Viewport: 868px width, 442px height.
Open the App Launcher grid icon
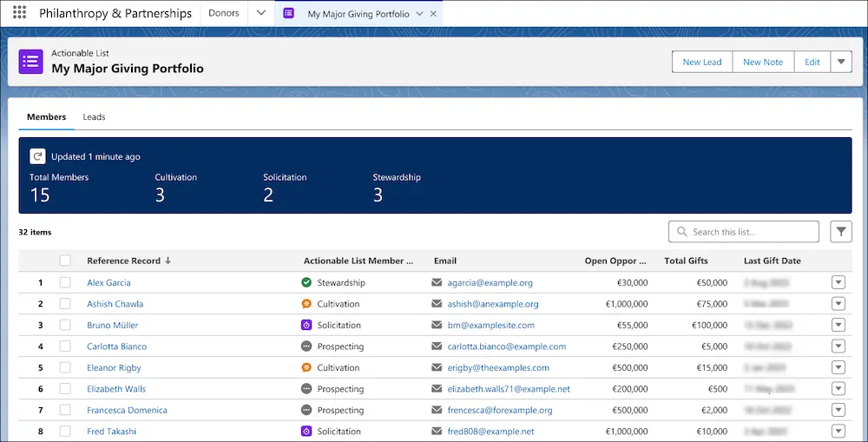coord(19,13)
